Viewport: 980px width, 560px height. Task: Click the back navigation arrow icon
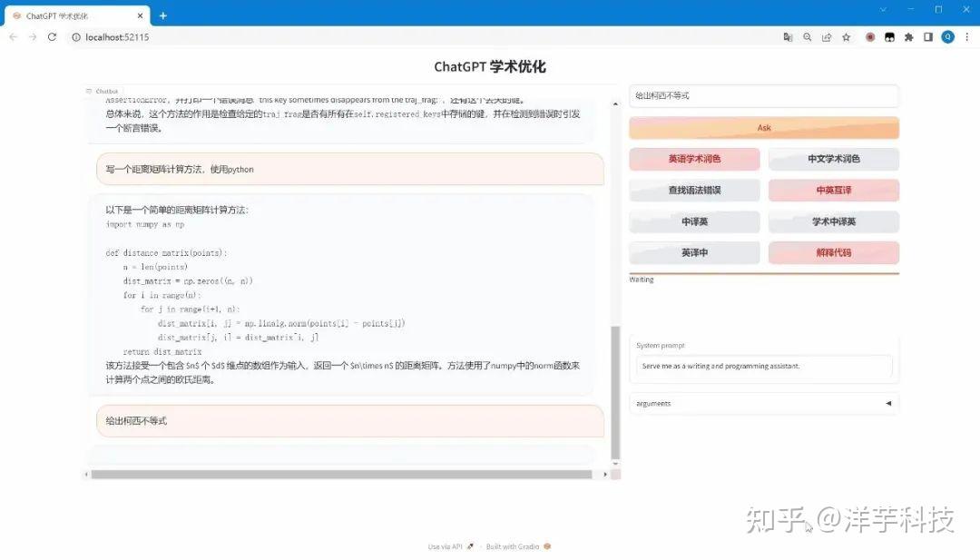pos(13,37)
